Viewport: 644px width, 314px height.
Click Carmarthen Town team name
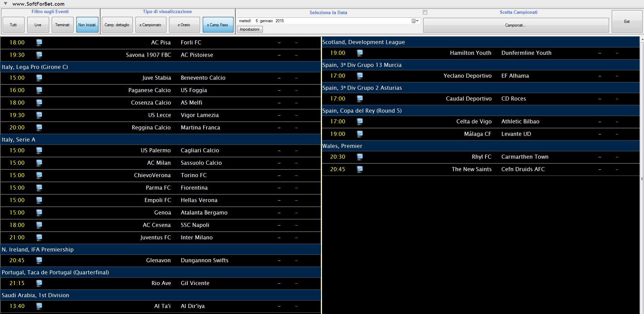click(x=525, y=157)
